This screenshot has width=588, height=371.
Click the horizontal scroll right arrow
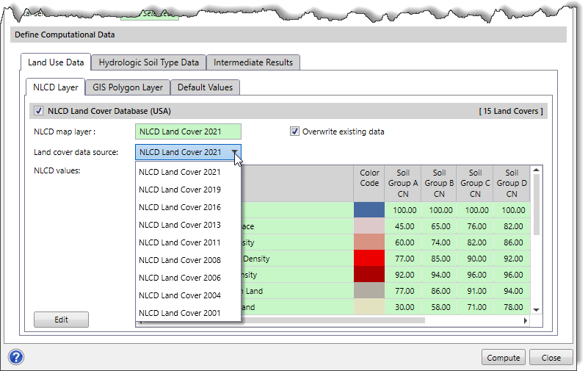526,321
